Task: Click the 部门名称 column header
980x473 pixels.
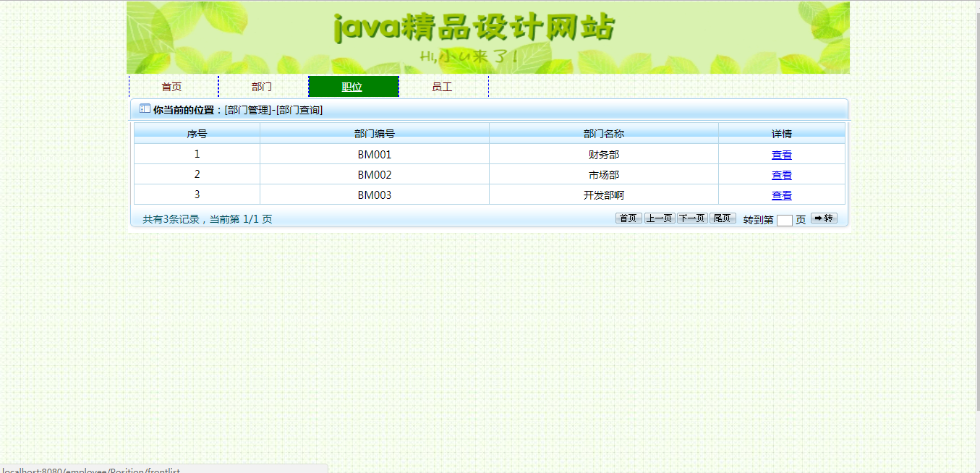Action: click(604, 134)
